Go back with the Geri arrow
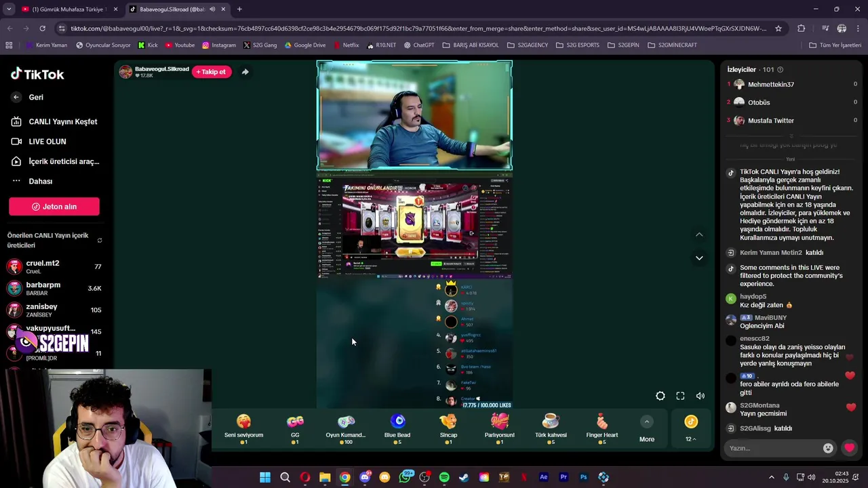Viewport: 868px width, 488px height. point(16,97)
